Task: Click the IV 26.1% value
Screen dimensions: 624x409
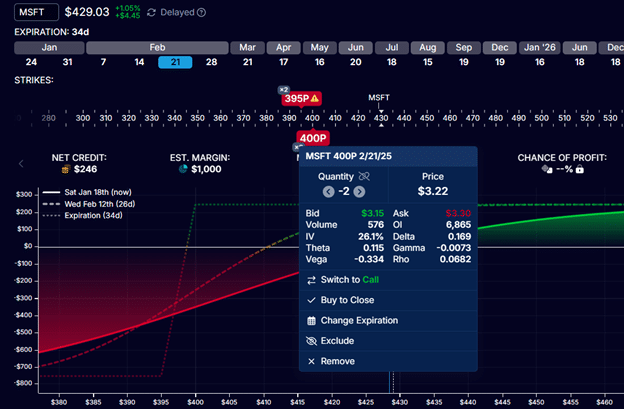Action: tap(370, 236)
